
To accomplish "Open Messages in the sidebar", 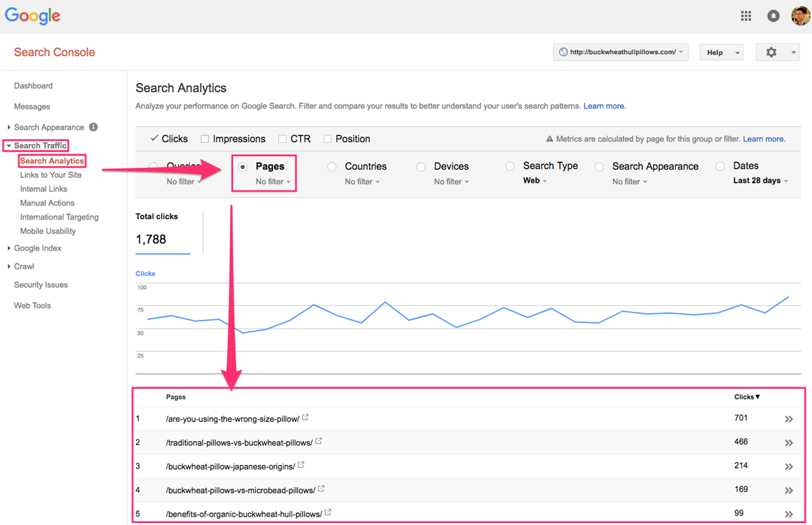I will coord(32,107).
